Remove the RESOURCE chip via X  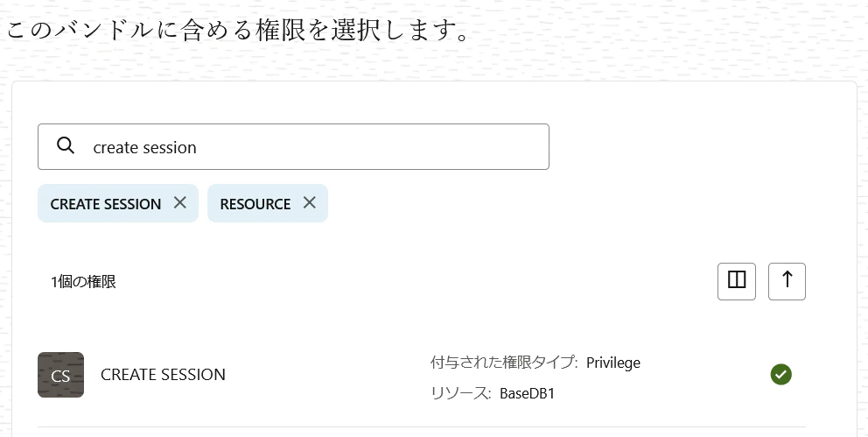310,202
